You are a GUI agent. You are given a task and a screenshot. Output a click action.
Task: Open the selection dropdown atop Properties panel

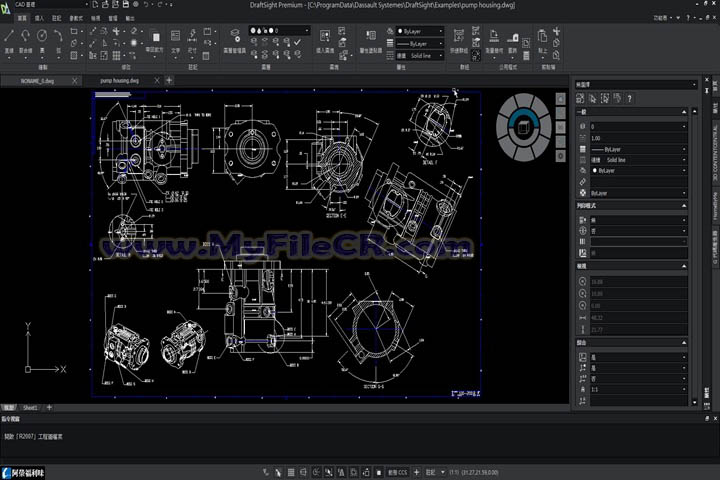636,85
